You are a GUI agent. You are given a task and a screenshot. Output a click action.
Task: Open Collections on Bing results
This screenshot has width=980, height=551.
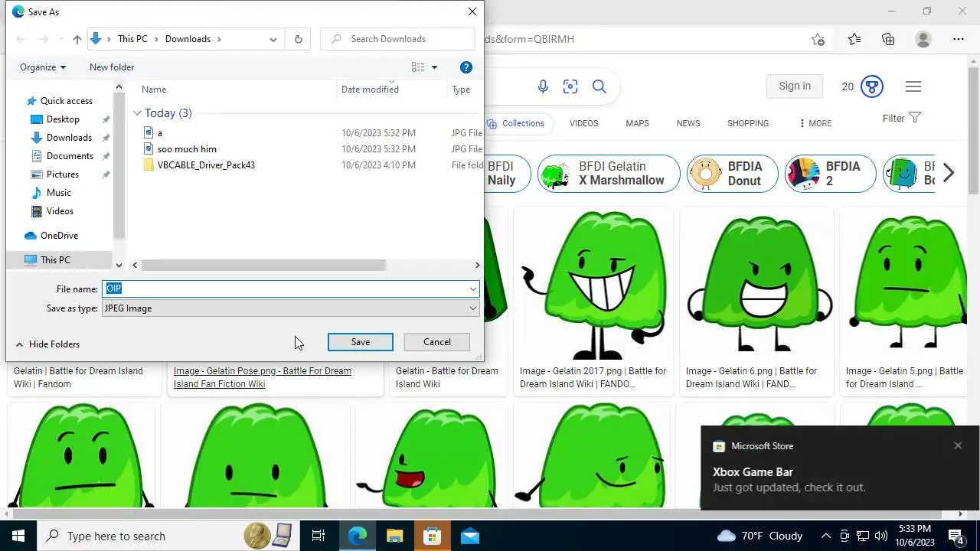click(516, 123)
